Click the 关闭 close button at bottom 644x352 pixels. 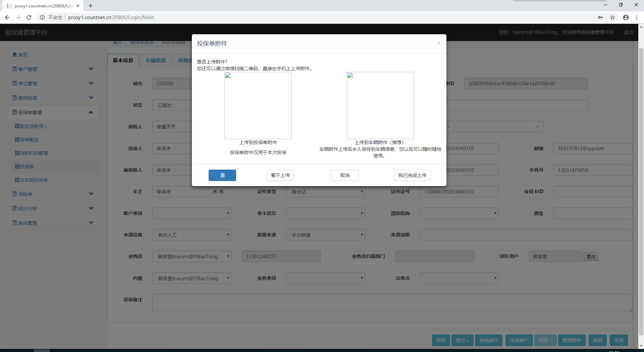click(x=619, y=340)
